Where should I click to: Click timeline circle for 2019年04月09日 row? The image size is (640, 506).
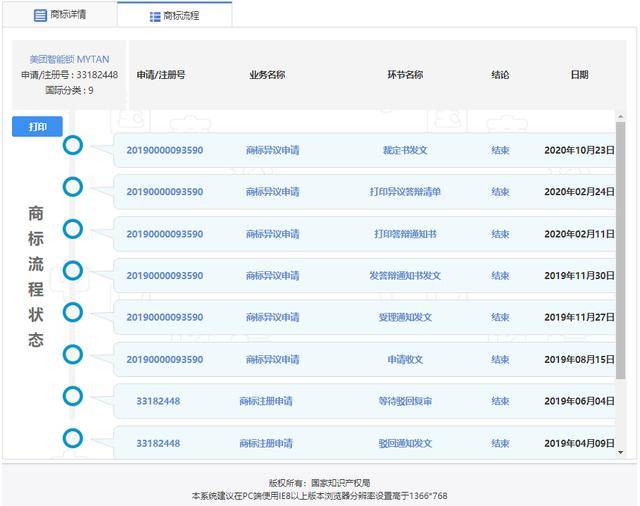[73, 438]
